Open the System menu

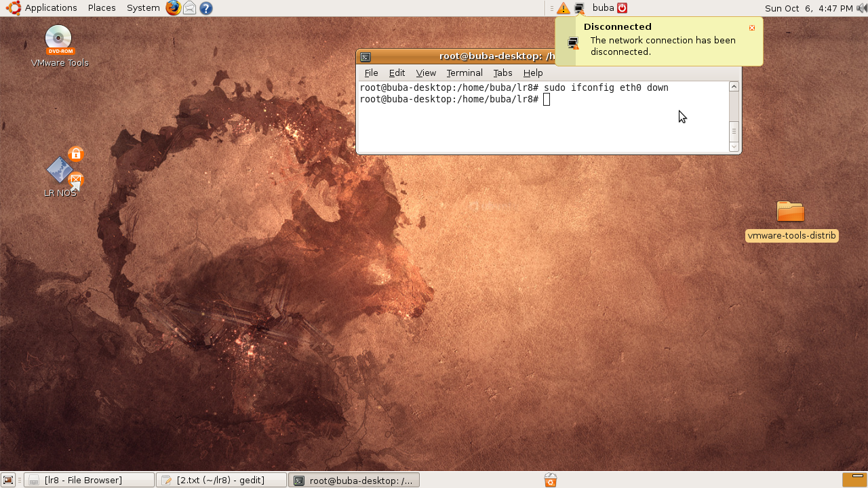[143, 8]
